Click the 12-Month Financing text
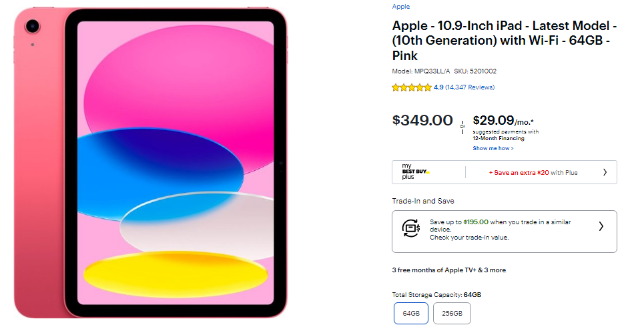Viewport: 644px width, 329px height. pyautogui.click(x=499, y=138)
